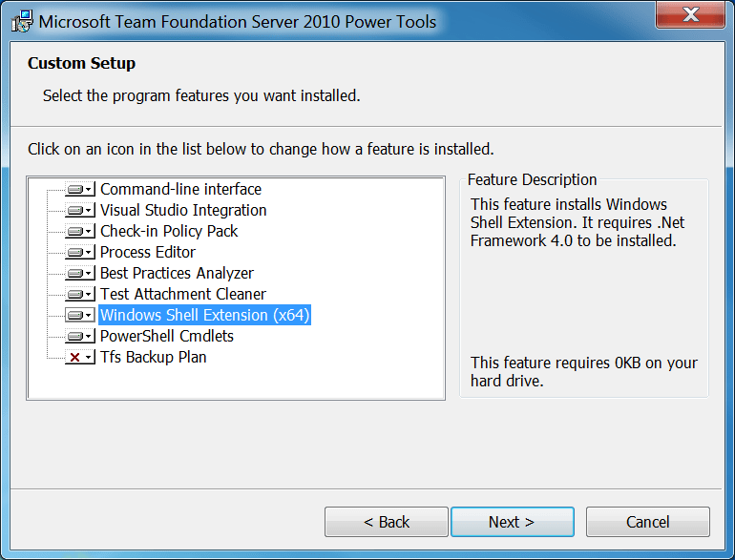Open install options dropdown for Best Practices Analyzer
This screenshot has width=735, height=560.
click(79, 273)
